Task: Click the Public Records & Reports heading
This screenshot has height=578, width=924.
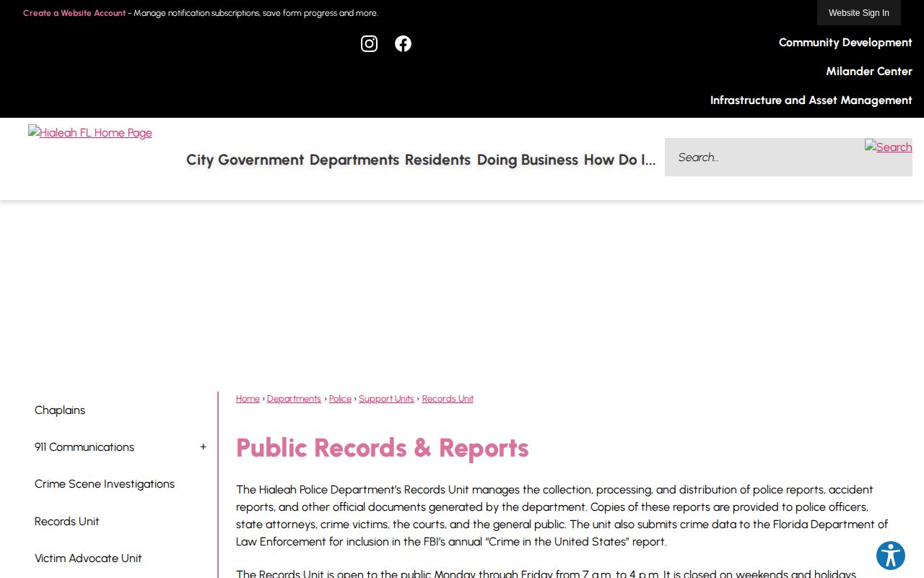Action: pyautogui.click(x=383, y=448)
